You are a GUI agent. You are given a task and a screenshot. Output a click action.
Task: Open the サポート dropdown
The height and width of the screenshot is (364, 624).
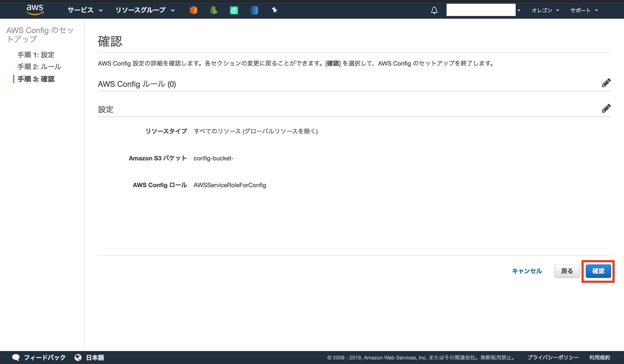pos(584,10)
